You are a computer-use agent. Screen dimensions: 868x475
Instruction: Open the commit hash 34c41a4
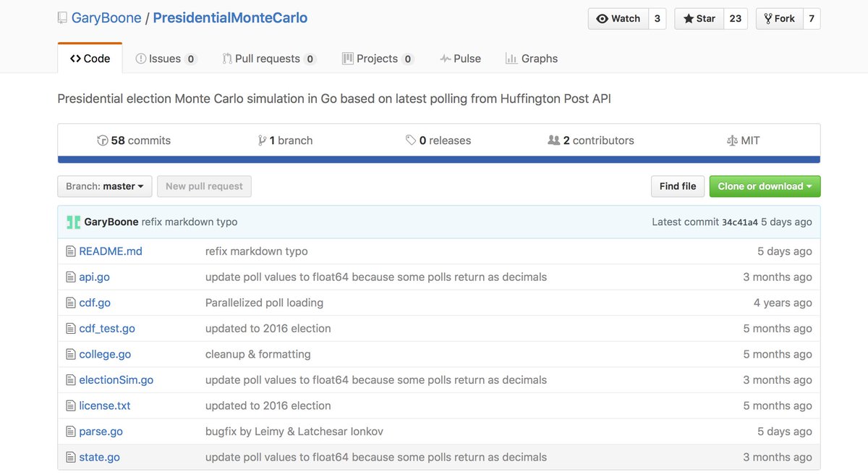pos(740,222)
